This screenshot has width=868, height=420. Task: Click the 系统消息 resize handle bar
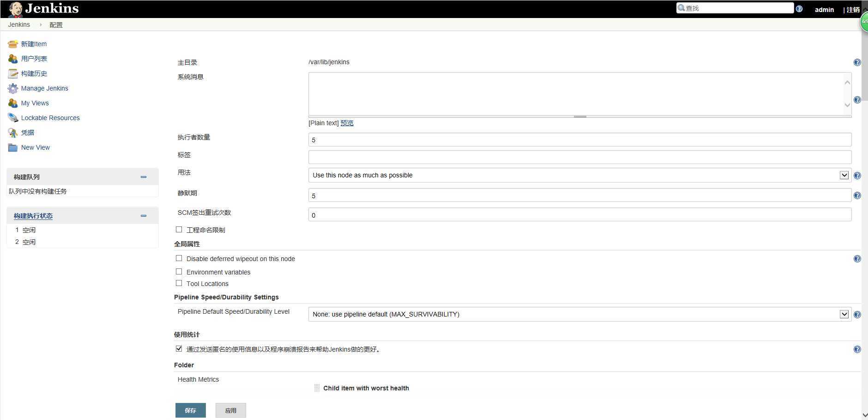(580, 116)
